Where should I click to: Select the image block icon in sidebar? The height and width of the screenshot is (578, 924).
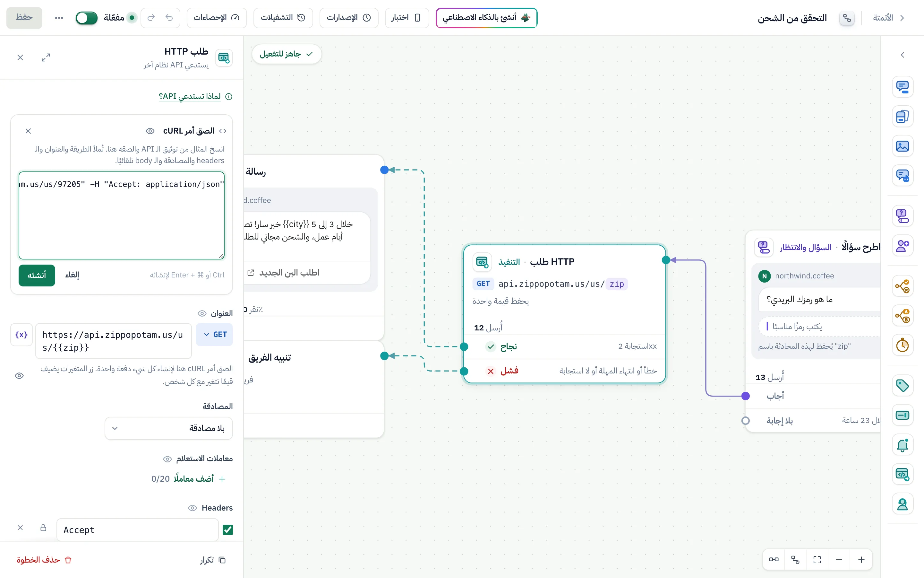click(902, 146)
